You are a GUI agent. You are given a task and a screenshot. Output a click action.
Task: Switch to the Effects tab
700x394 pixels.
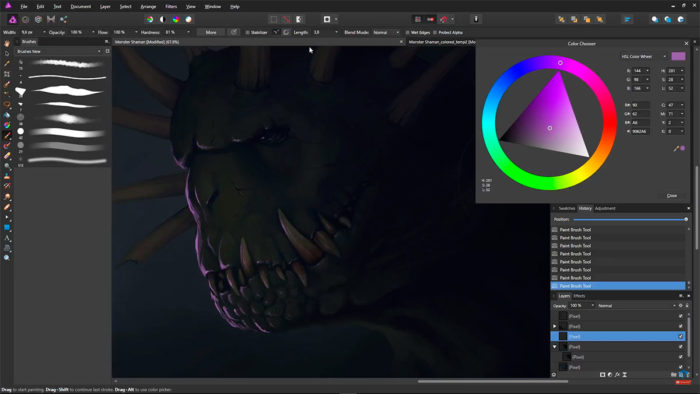click(579, 296)
